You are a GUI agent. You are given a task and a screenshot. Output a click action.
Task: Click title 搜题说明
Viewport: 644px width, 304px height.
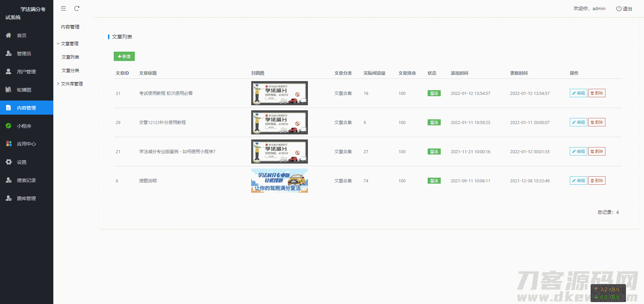[x=148, y=181]
